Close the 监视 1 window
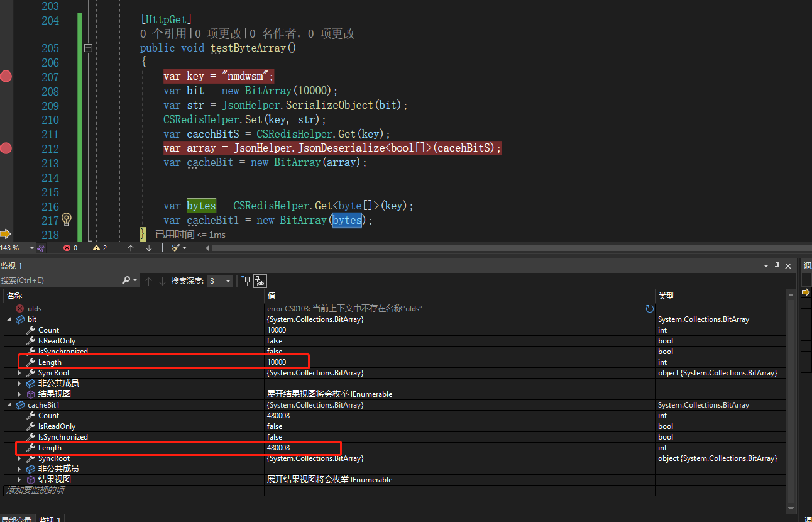Screen dimensions: 812x522 pos(788,266)
